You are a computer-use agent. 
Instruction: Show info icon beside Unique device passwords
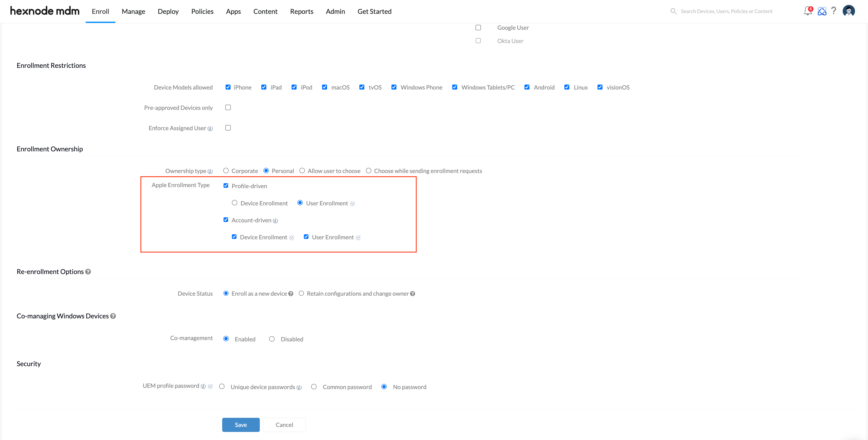(x=299, y=387)
